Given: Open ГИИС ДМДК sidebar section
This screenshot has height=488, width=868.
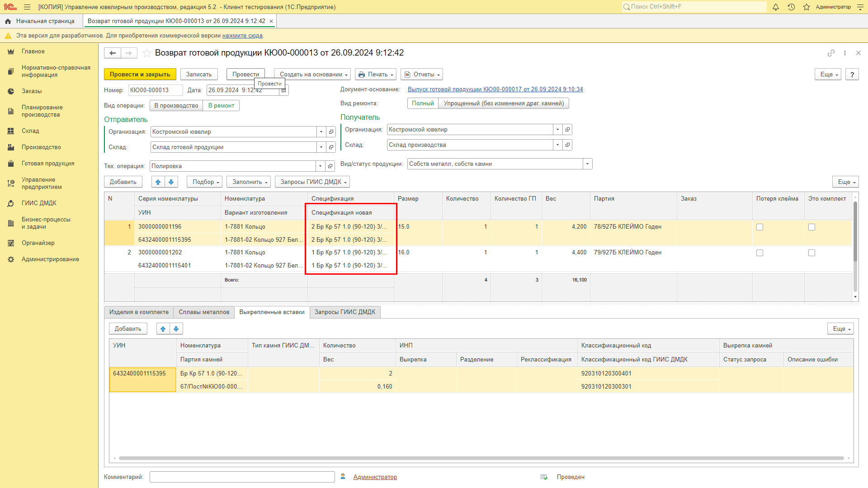Looking at the screenshot, I should [x=39, y=203].
